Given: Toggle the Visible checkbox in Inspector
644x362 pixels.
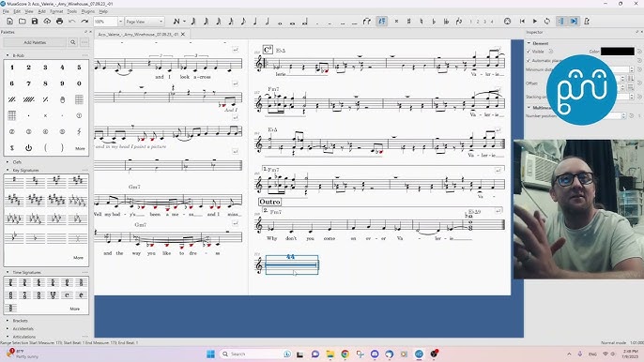Looking at the screenshot, I should coord(529,52).
